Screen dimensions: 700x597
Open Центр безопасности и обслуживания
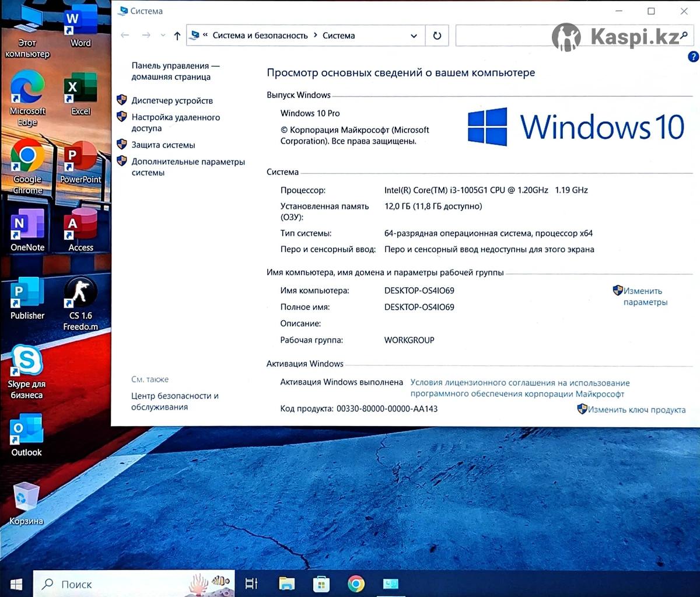click(175, 401)
